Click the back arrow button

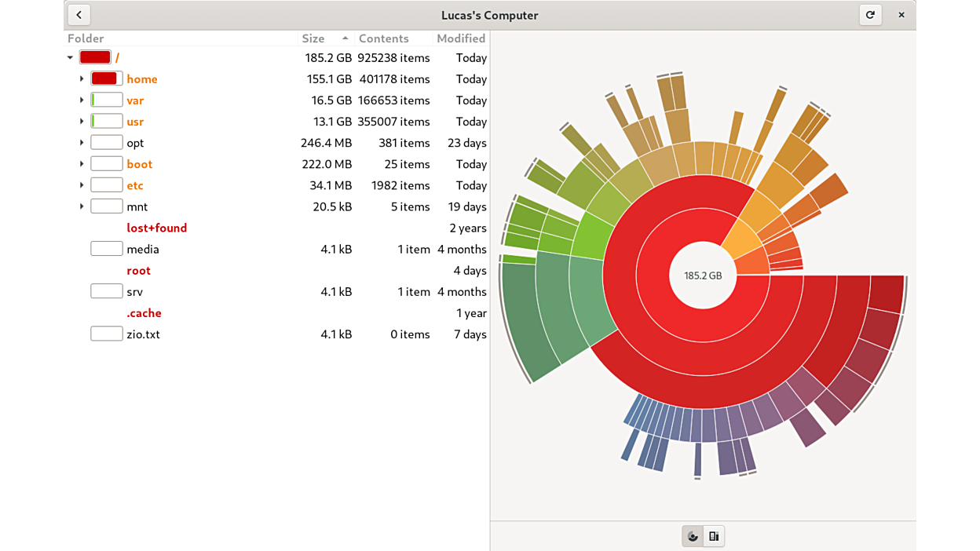79,15
